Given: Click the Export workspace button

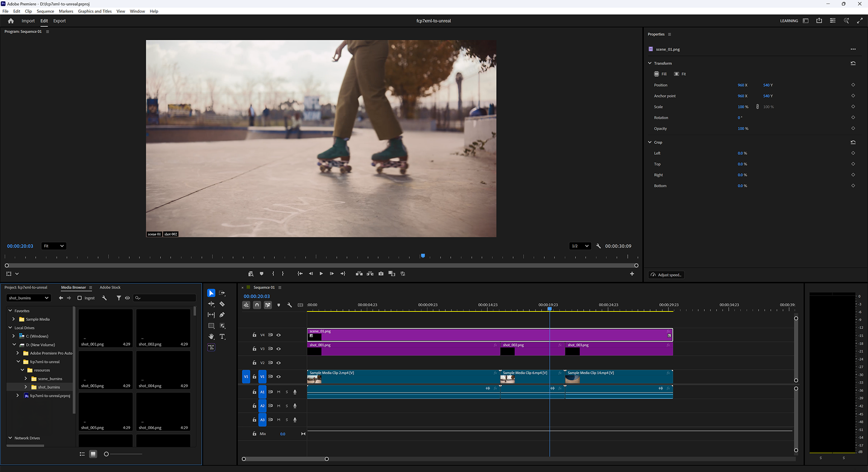Looking at the screenshot, I should pos(59,21).
